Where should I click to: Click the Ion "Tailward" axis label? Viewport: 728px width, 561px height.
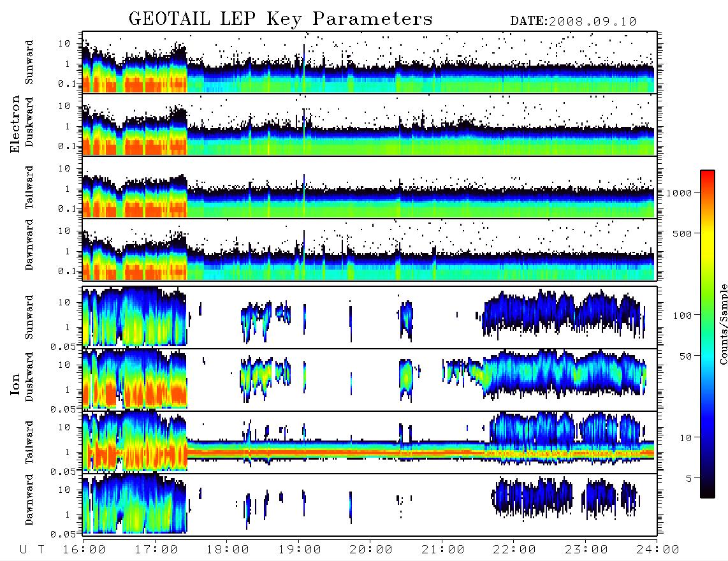29,442
